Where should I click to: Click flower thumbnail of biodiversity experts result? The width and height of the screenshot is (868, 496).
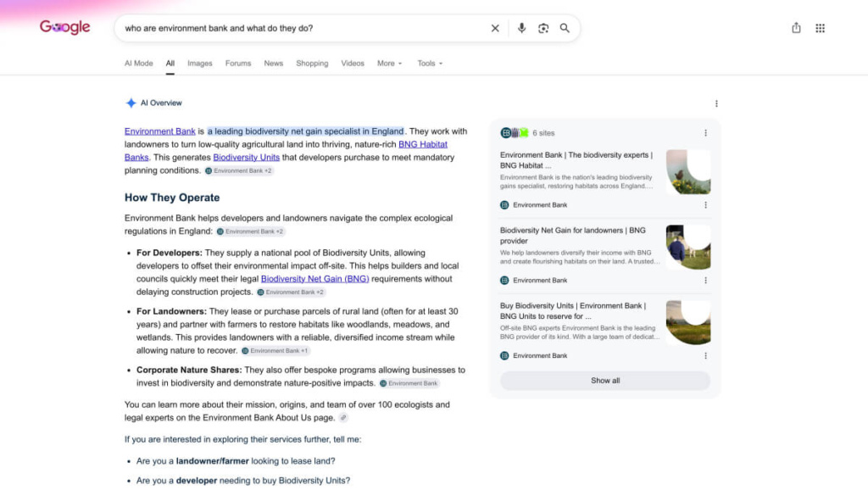pyautogui.click(x=688, y=171)
